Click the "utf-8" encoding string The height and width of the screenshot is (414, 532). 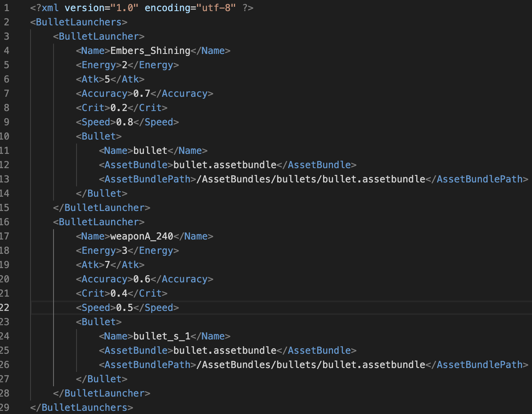[216, 8]
